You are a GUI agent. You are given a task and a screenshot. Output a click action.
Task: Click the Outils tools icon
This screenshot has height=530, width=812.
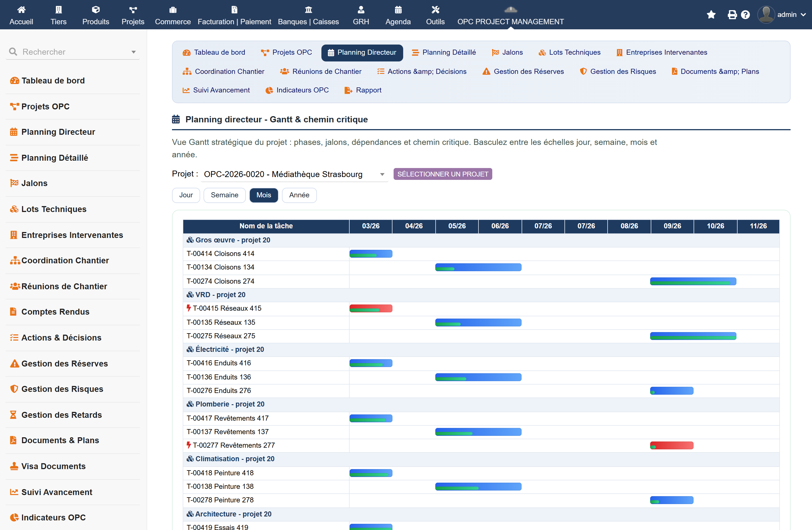(435, 10)
